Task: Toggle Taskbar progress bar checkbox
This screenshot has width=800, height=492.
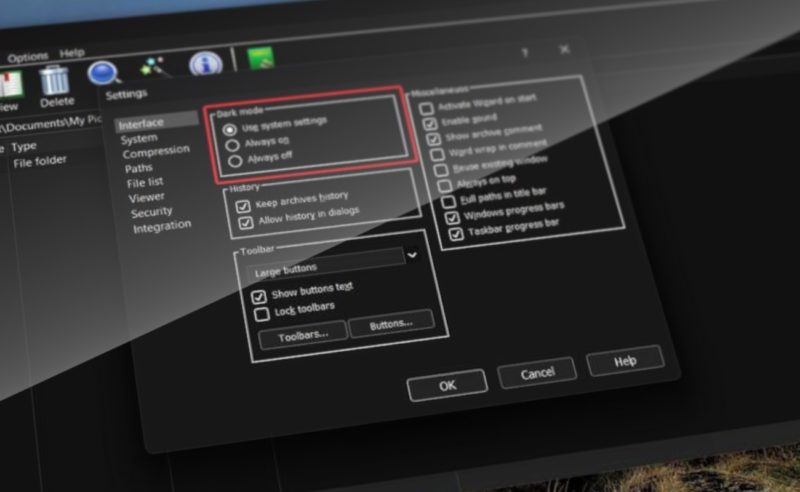Action: (456, 234)
